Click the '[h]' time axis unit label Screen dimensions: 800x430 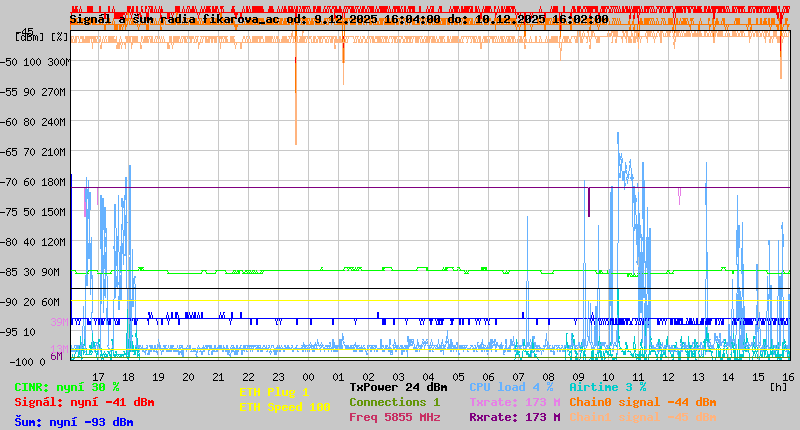point(778,387)
